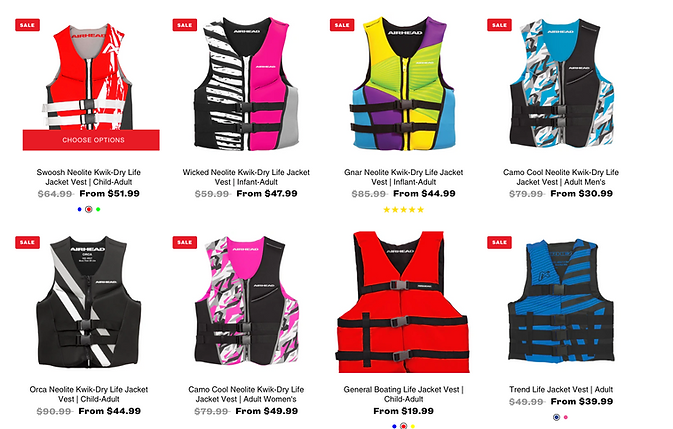
Task: Click the black Orca Neolite vest image
Action: (88, 302)
